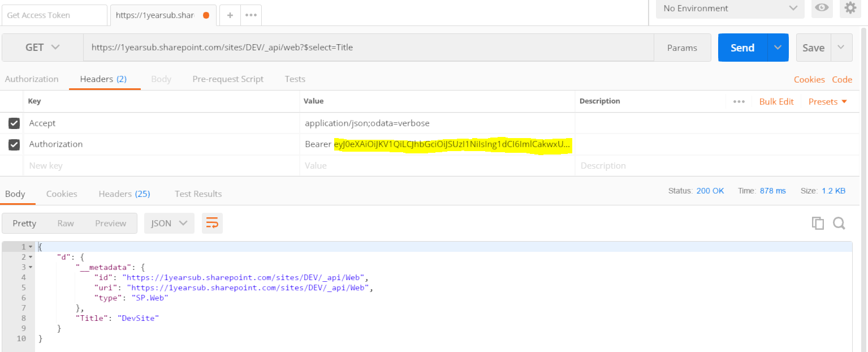
Task: View the response Headers (25) tab
Action: tap(124, 194)
